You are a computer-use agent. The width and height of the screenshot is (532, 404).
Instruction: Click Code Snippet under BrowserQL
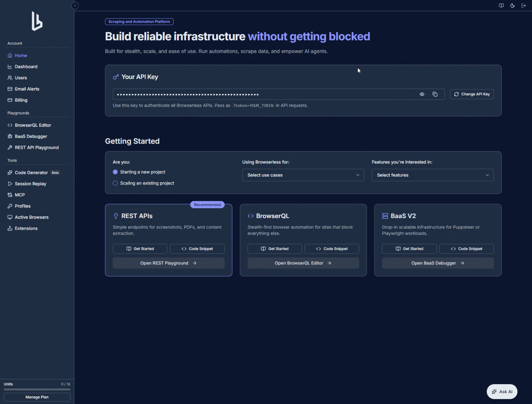(x=332, y=249)
